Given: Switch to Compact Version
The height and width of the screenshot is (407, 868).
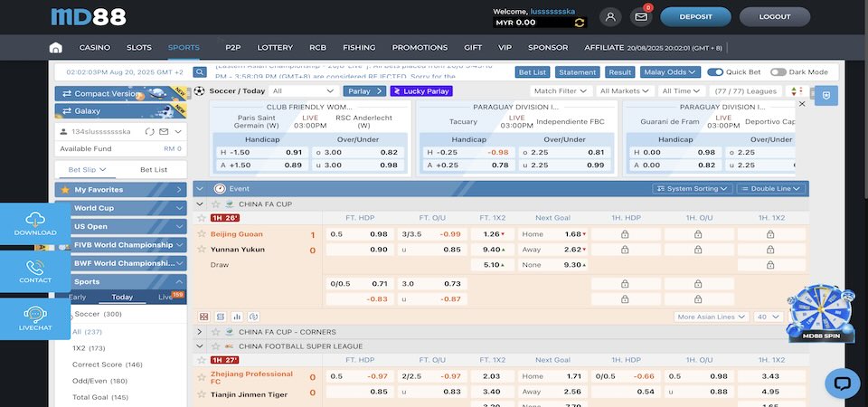Looking at the screenshot, I should (120, 93).
